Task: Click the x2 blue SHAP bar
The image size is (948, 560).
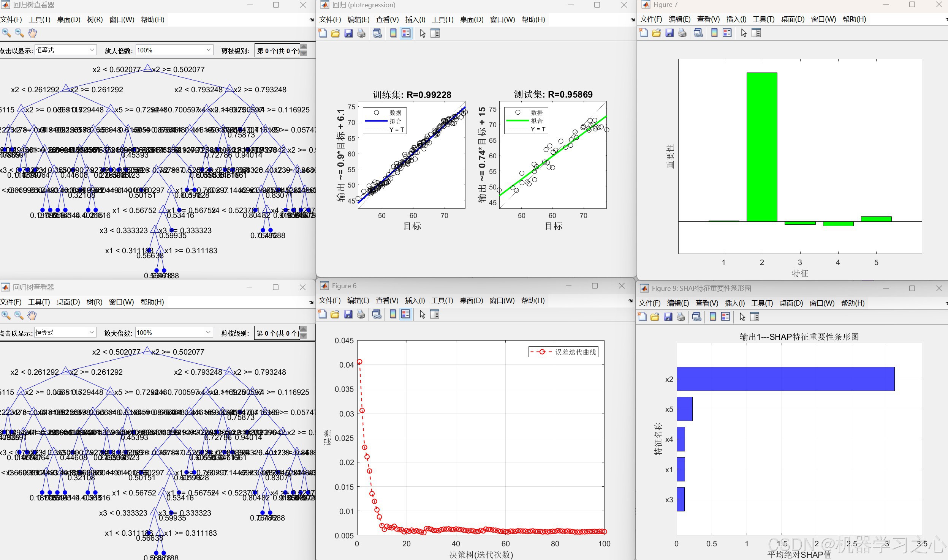Action: click(x=785, y=379)
